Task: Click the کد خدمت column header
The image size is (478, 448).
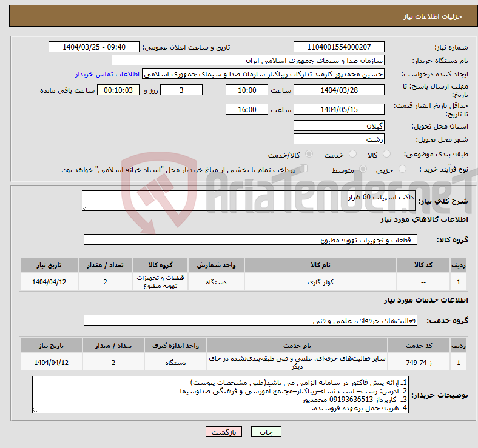Action: [419, 346]
